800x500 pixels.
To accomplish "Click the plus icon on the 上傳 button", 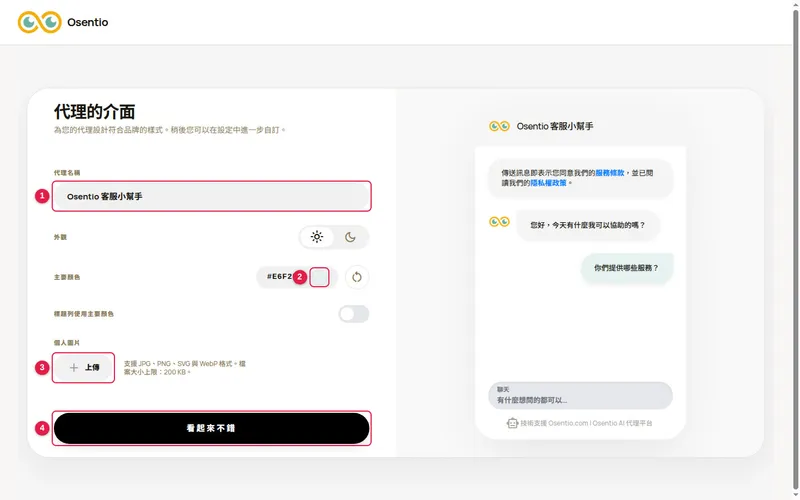I will [74, 367].
